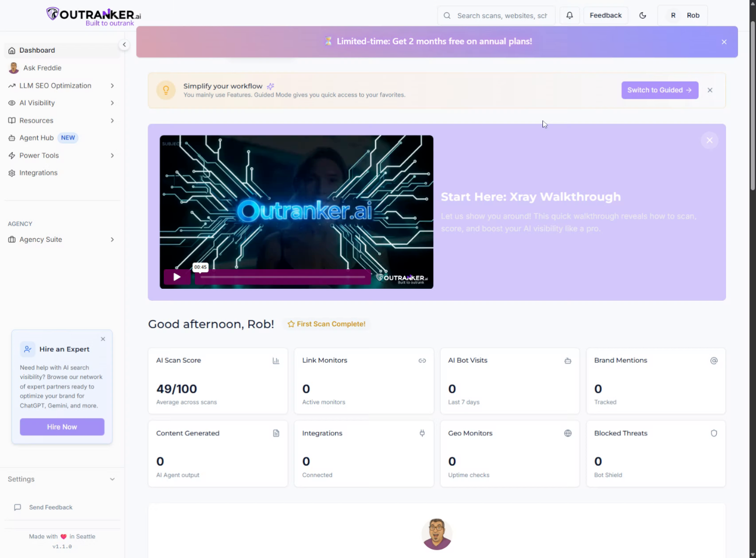Close the Simplify your workflow notice
756x558 pixels.
[710, 90]
